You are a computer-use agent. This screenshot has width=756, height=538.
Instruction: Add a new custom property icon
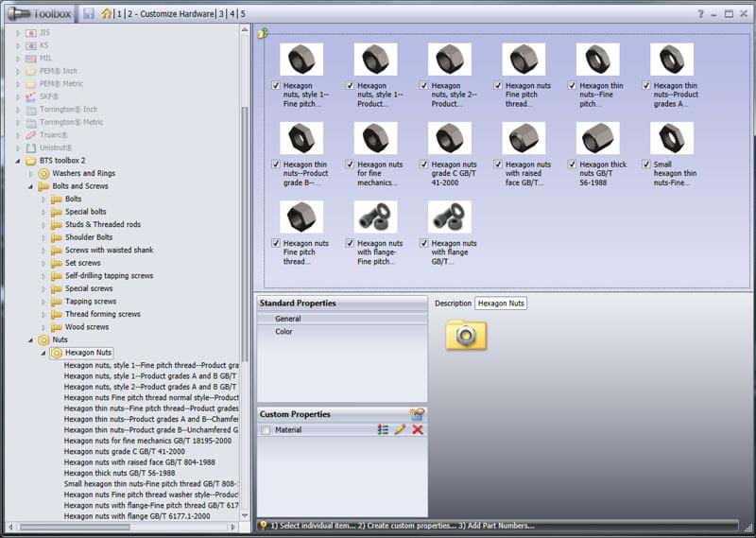point(416,414)
